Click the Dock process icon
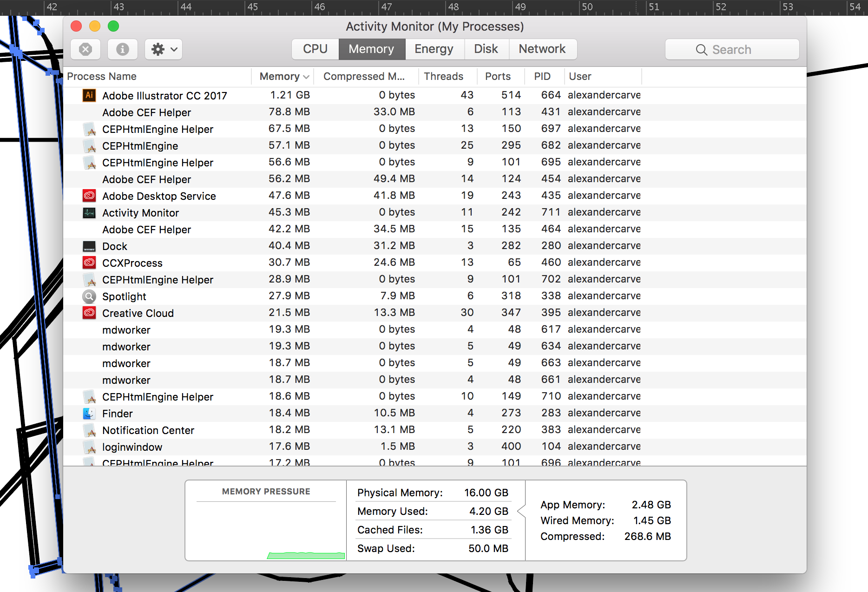This screenshot has width=868, height=592. click(x=89, y=246)
